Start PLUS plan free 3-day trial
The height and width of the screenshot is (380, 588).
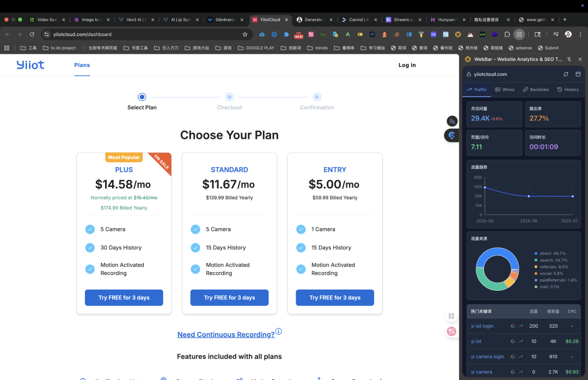[124, 297]
